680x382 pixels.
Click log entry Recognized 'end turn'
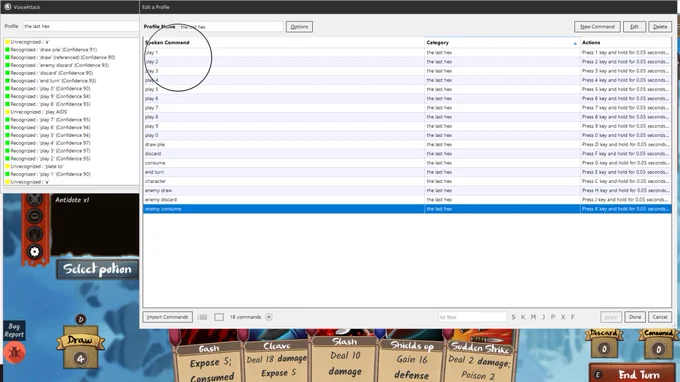click(51, 81)
